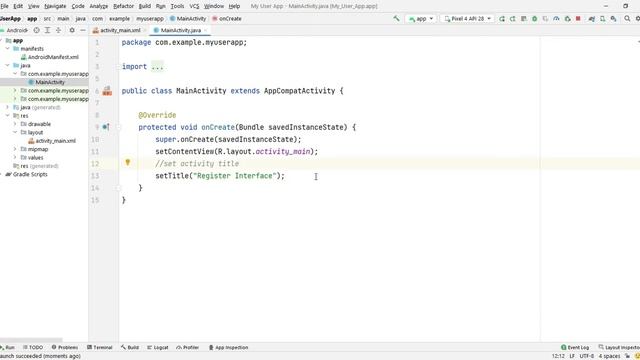Open the Terminal tool window
Screen dimensions: 640x360
click(x=100, y=347)
